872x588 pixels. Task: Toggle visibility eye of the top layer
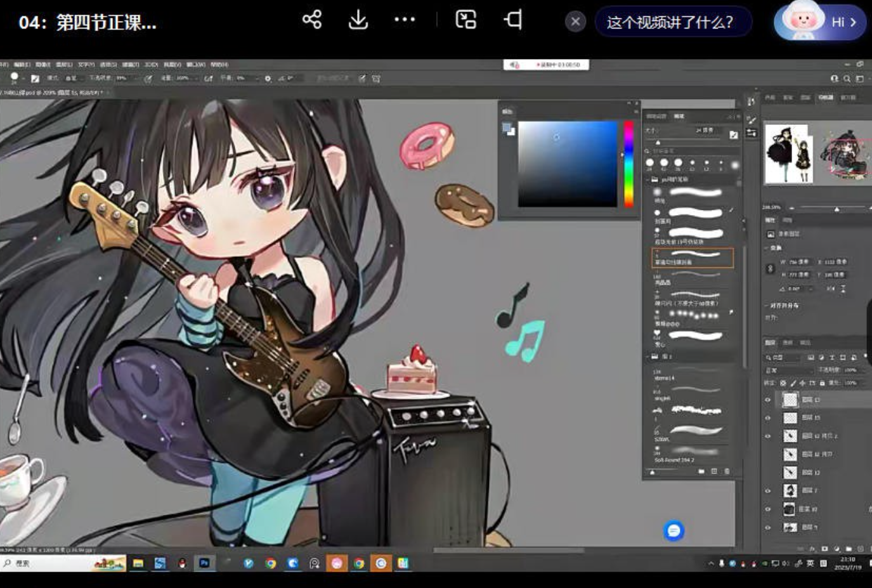coord(768,400)
